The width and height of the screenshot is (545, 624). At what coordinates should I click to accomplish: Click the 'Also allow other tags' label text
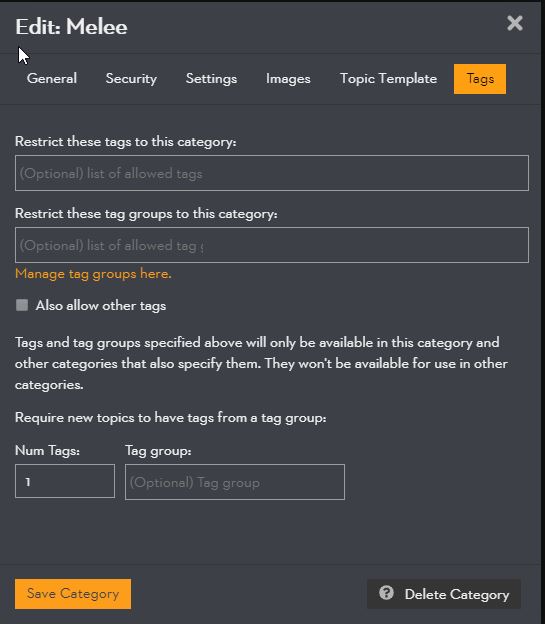point(101,306)
